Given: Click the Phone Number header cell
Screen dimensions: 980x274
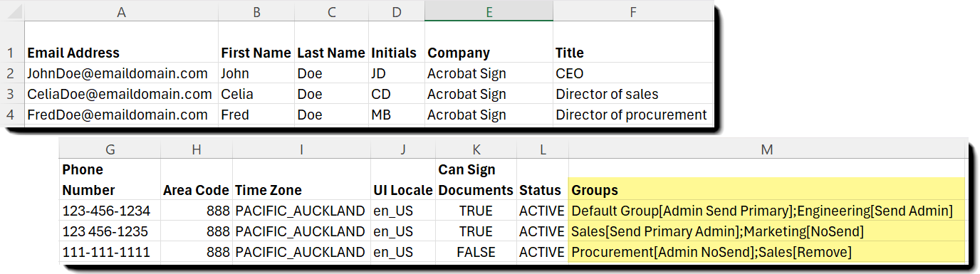Looking at the screenshot, I should [x=110, y=179].
